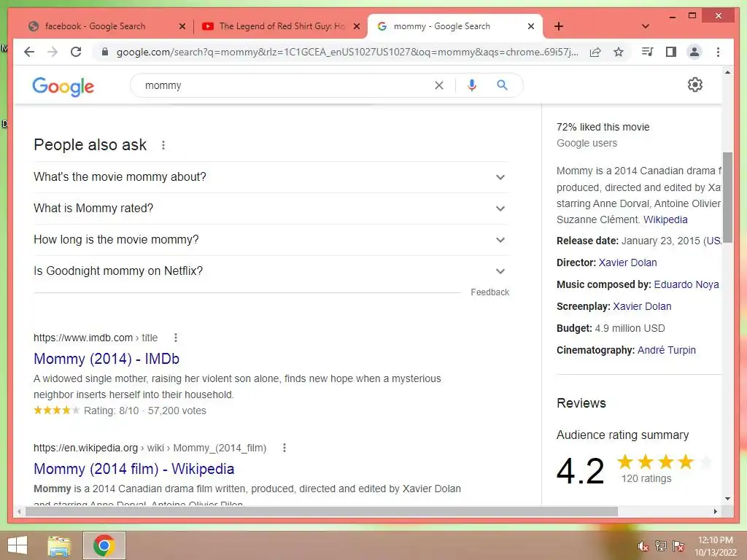The image size is (747, 560).
Task: Click the muted volume tray icon
Action: click(643, 546)
